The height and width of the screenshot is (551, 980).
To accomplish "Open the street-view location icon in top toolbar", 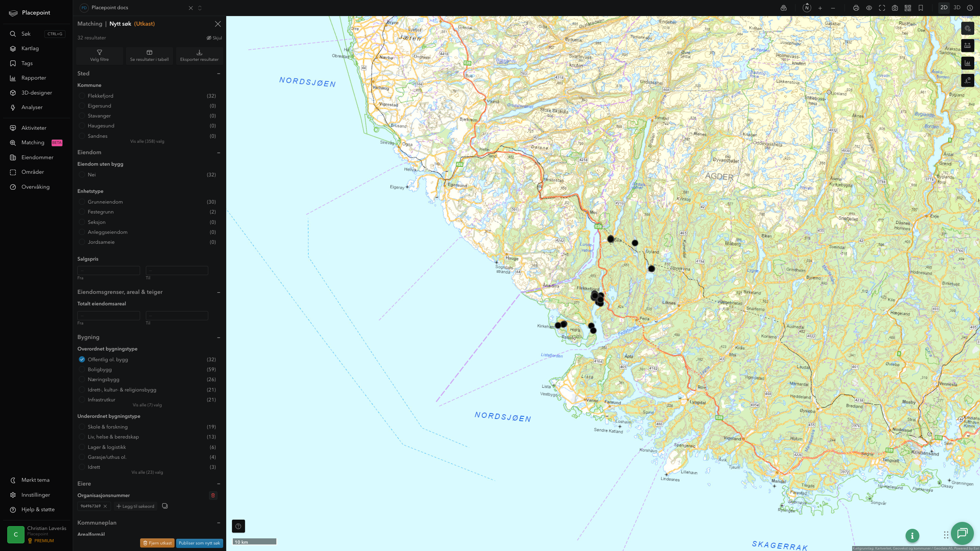I will 784,8.
